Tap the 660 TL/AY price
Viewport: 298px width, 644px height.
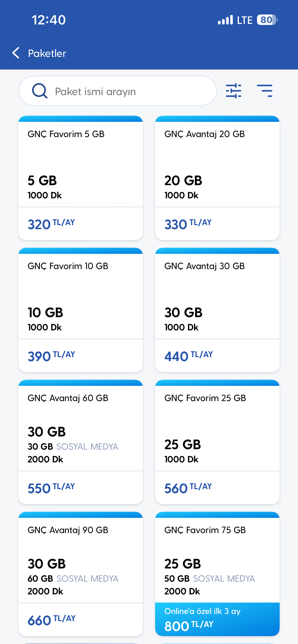click(x=52, y=620)
